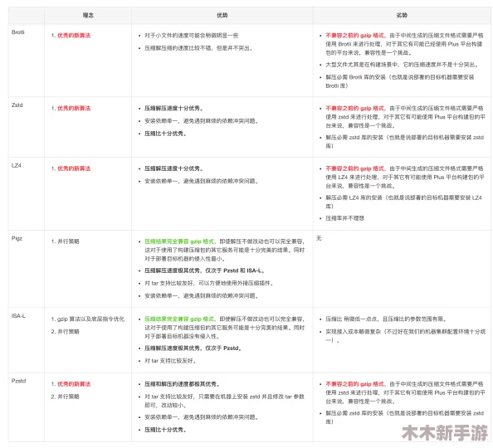
Task: Click the "压缩比 稍微低一点点" bullet
Action: 386,319
